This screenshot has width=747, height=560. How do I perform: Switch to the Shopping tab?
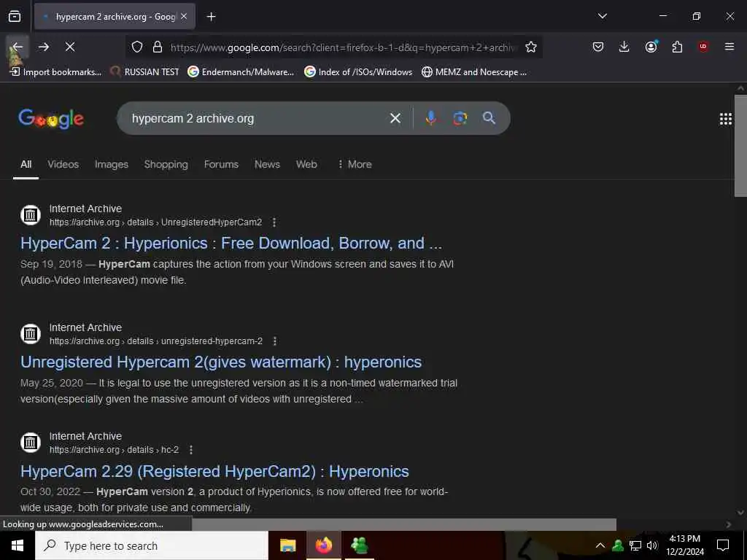point(166,164)
